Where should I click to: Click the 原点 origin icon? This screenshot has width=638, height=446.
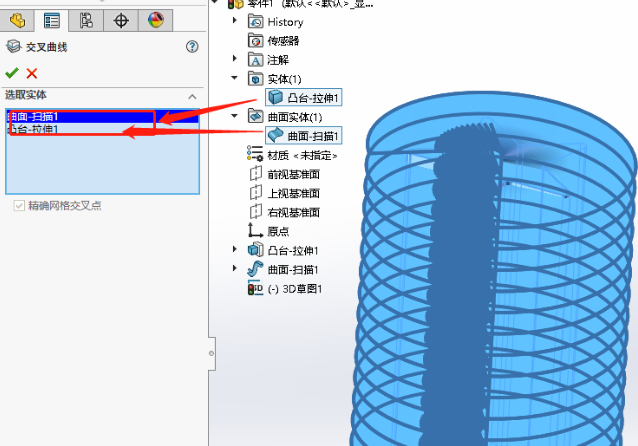coord(256,230)
